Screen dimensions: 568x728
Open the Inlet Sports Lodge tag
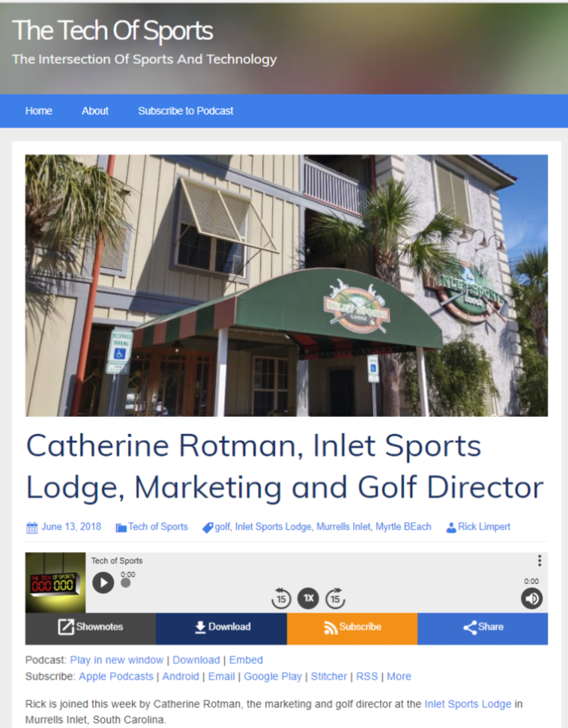point(274,527)
